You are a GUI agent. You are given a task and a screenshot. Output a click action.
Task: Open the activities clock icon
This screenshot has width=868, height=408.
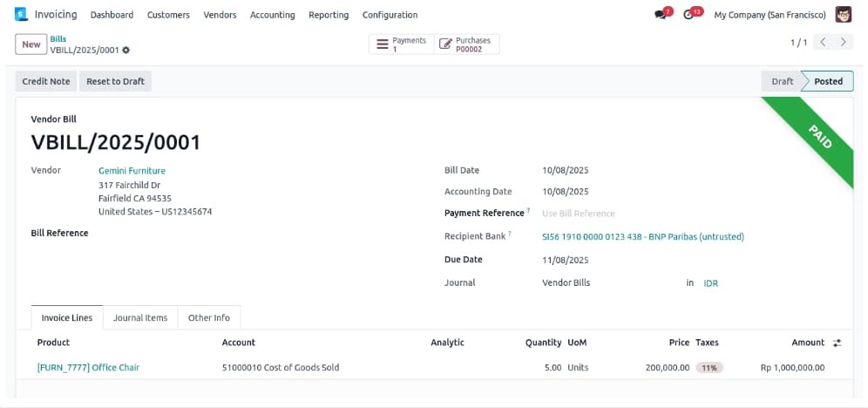(688, 15)
